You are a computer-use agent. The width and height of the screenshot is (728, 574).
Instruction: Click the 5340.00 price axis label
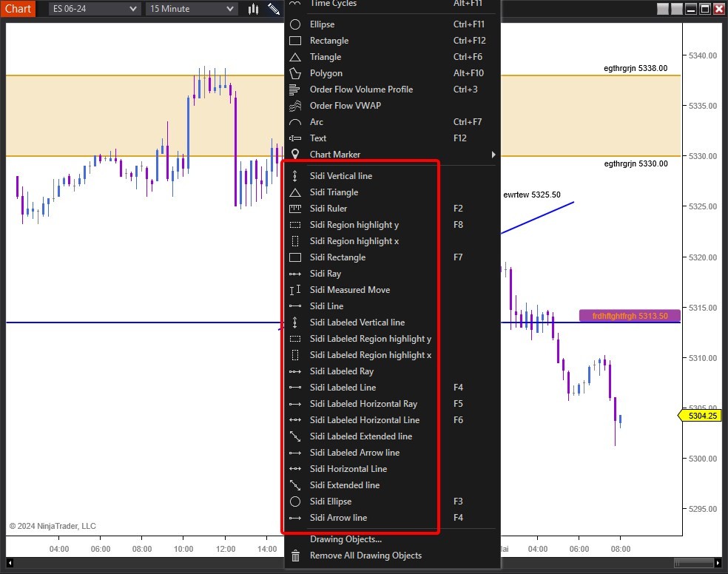[x=702, y=55]
